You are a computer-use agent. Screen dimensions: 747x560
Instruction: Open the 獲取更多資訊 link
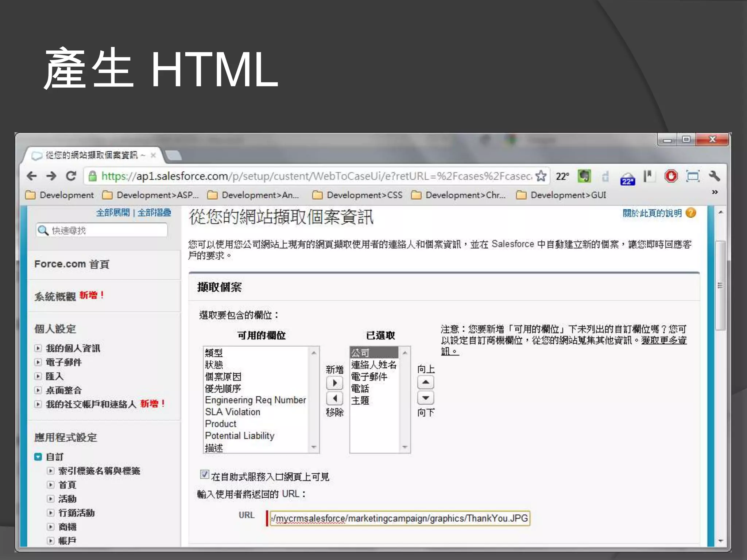click(x=663, y=341)
